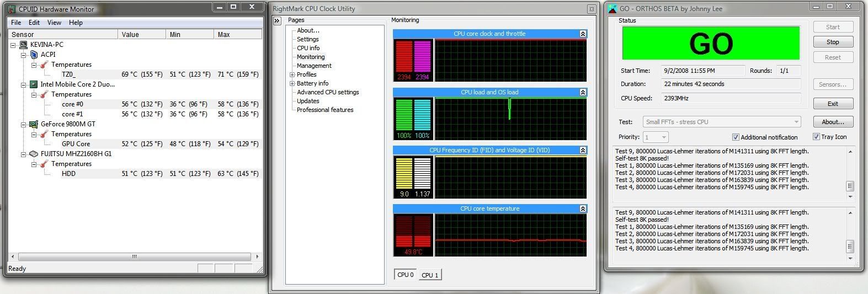Click the red CPU core clock bar gauge

pyautogui.click(x=404, y=57)
